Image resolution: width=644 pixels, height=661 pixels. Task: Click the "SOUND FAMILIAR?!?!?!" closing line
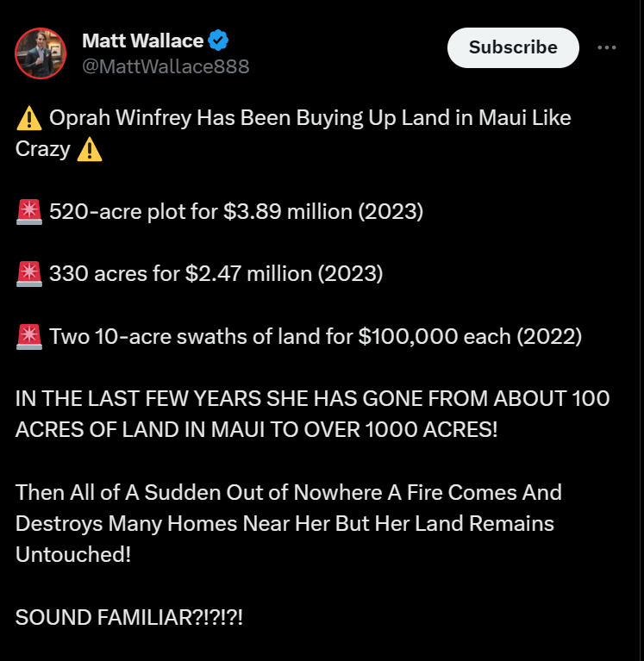[129, 617]
